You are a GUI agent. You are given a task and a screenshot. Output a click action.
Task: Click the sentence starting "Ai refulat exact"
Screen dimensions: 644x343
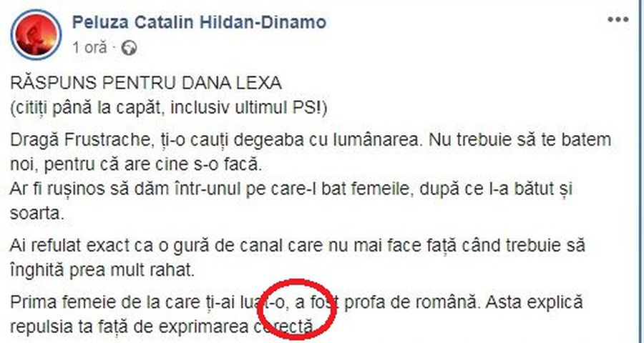pos(298,246)
